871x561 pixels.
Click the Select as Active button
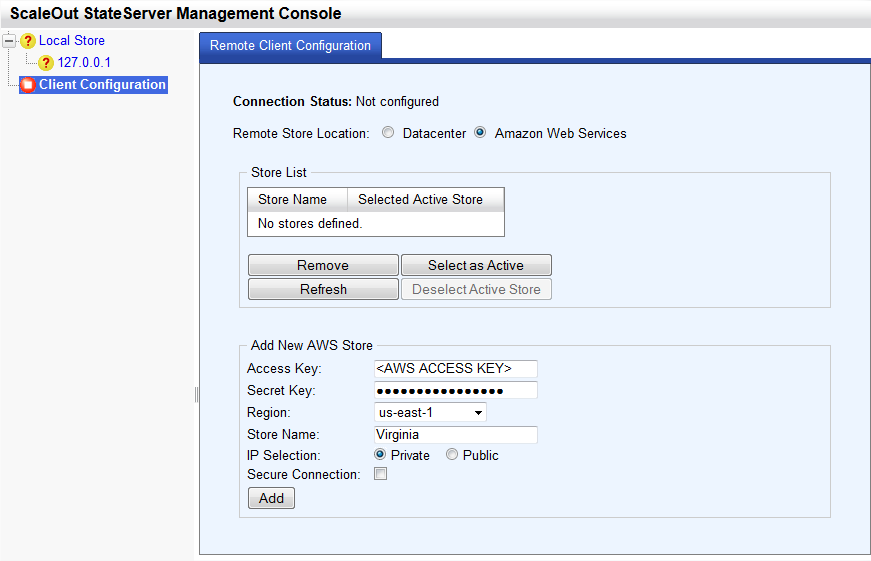point(476,265)
